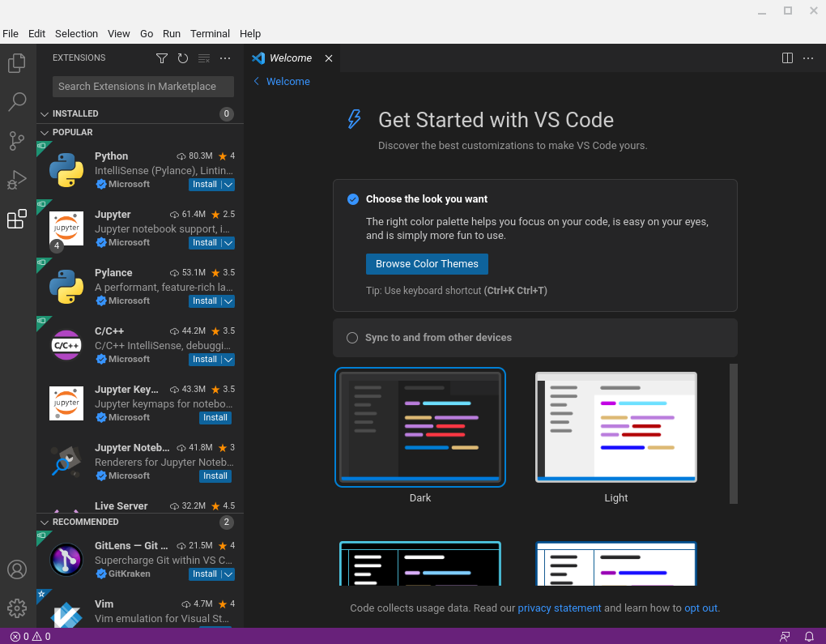Select the Python extension icon
This screenshot has width=826, height=644.
click(66, 170)
